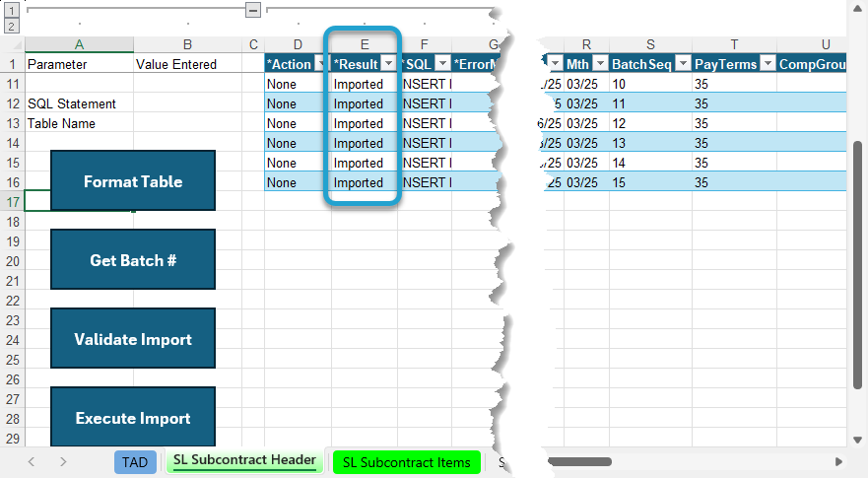868x478 pixels.
Task: Click the Format Table button
Action: pyautogui.click(x=133, y=180)
